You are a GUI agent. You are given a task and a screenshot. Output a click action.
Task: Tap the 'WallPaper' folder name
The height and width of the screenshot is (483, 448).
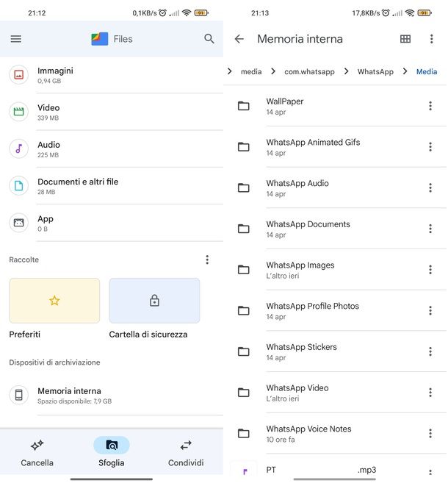(x=285, y=101)
